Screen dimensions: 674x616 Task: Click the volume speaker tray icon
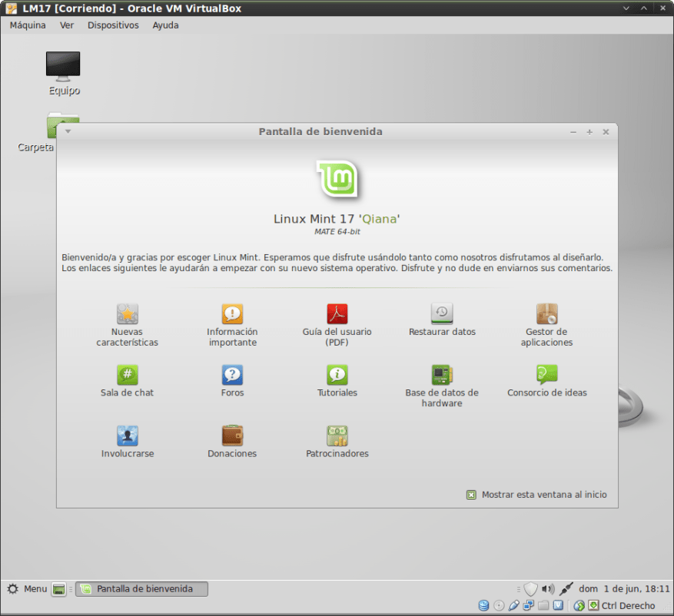pos(547,589)
